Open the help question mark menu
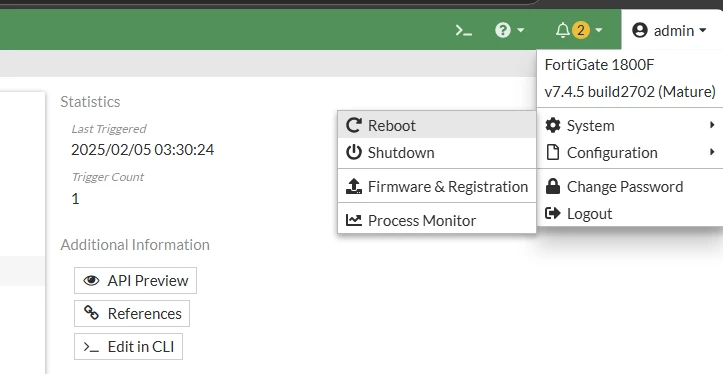The image size is (723, 374). (503, 30)
